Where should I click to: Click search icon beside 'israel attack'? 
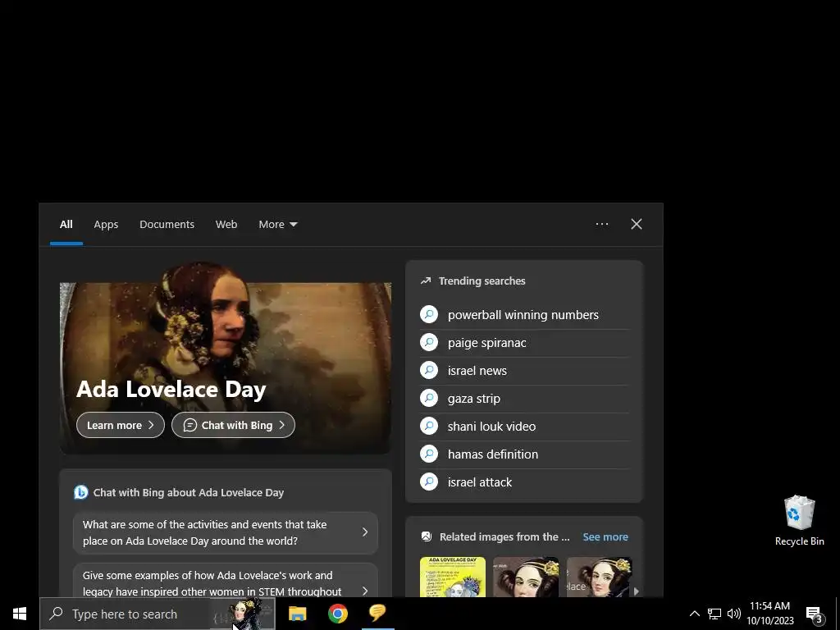click(x=429, y=482)
